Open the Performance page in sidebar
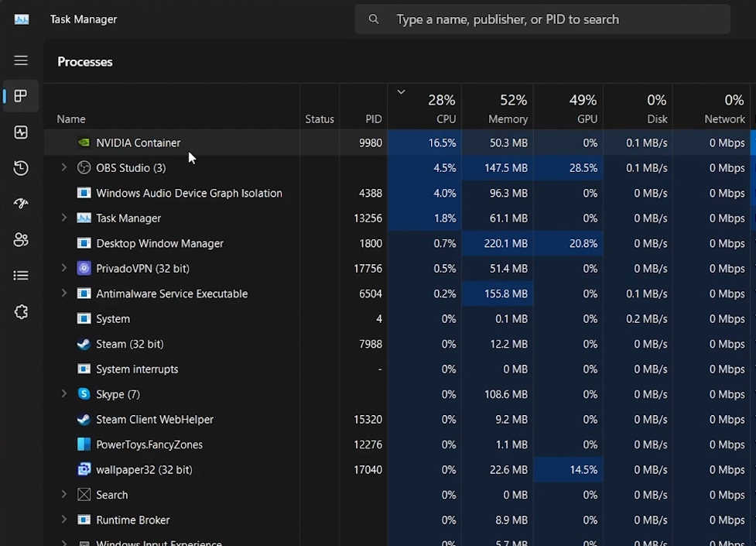756x546 pixels. (x=21, y=132)
